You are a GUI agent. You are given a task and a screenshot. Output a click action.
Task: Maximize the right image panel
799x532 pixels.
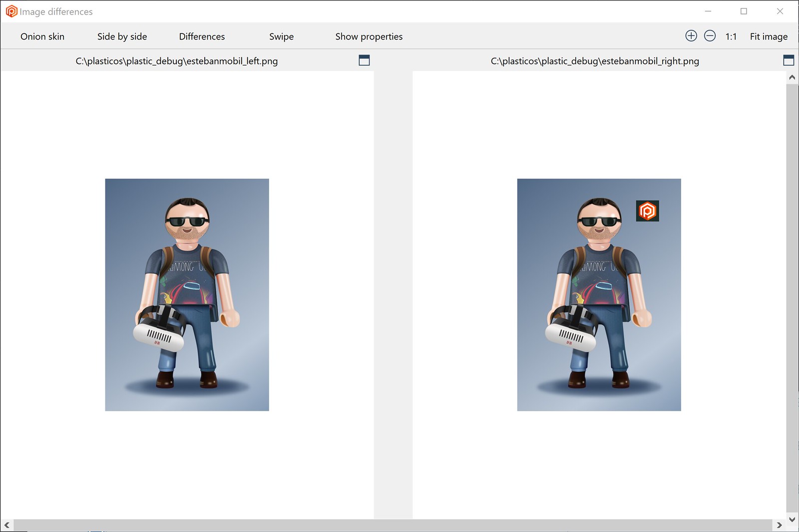(789, 60)
